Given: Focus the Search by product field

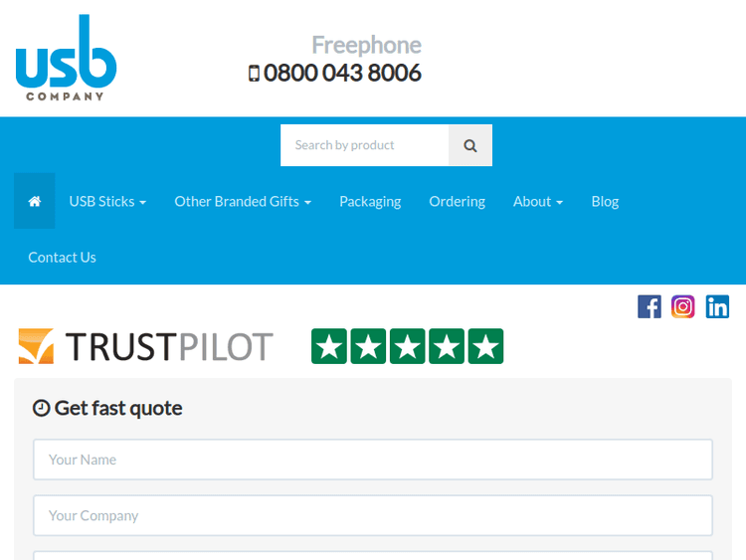Looking at the screenshot, I should (x=364, y=145).
